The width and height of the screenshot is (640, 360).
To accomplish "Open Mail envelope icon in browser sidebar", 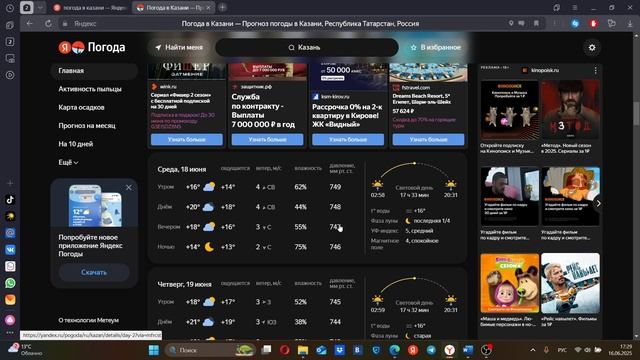I will click(x=10, y=300).
